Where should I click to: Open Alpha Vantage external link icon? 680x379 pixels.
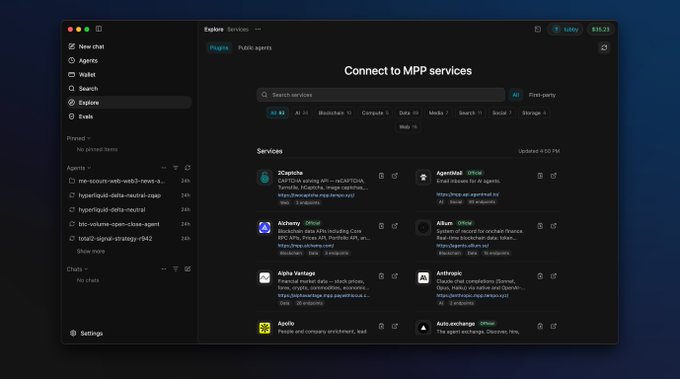point(395,276)
